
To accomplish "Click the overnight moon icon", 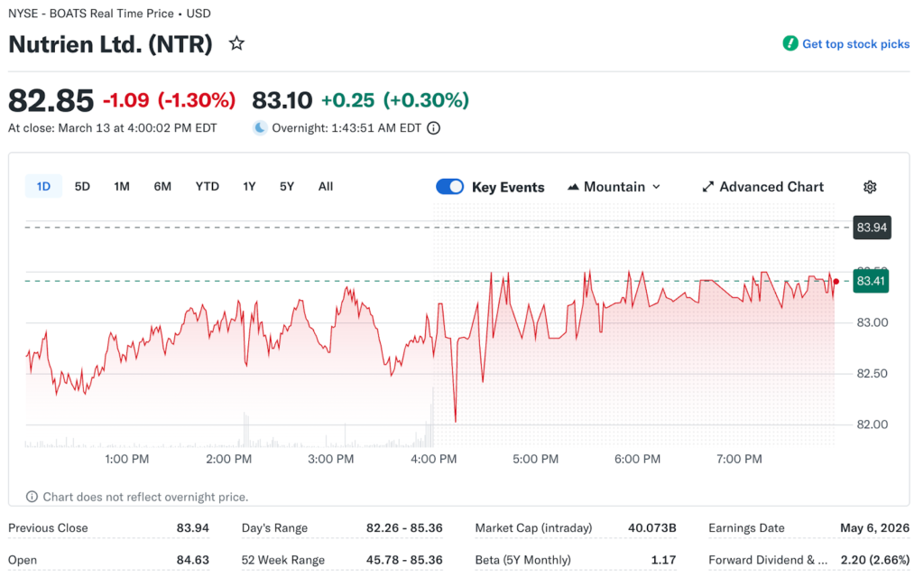I will [x=260, y=128].
